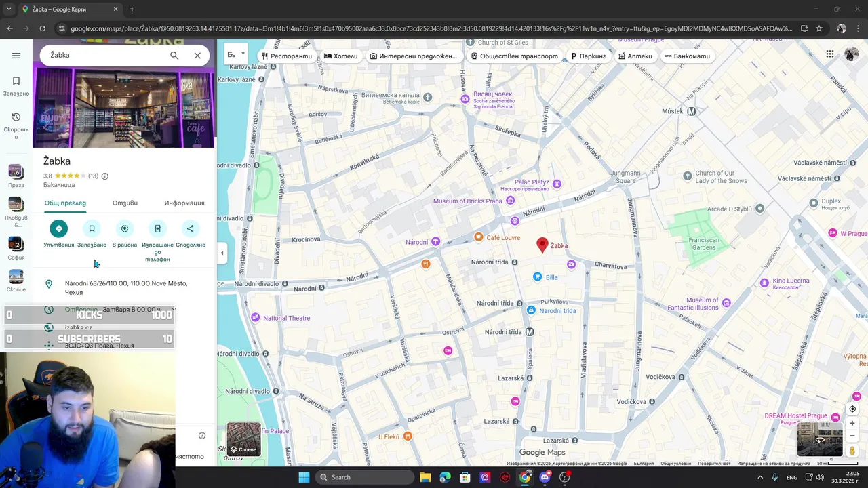Screen dimensions: 868x488
Task: Switch to the Отзиви tab
Action: pos(125,203)
